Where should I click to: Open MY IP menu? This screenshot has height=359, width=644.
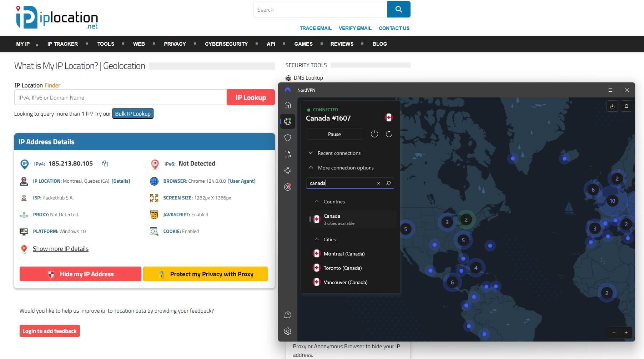tap(23, 44)
